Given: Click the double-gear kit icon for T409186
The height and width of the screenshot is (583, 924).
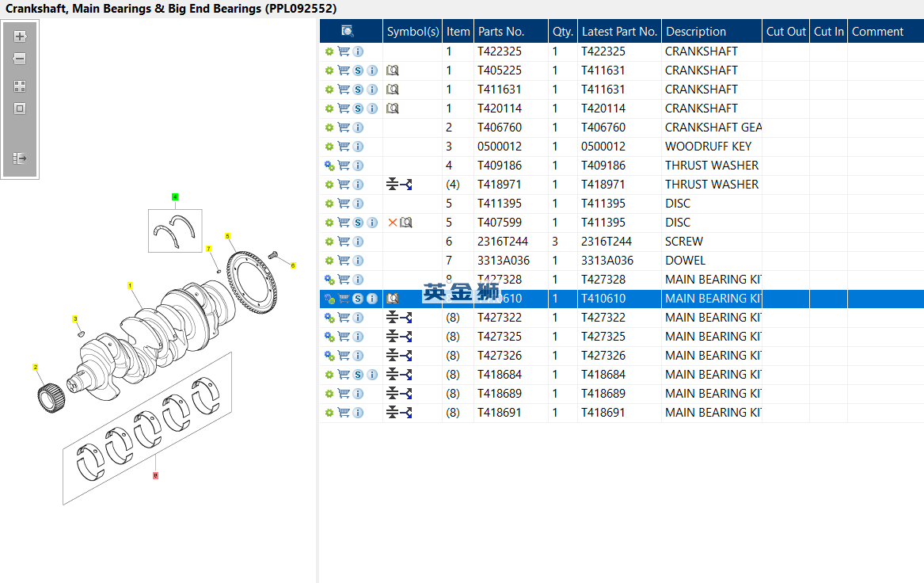Looking at the screenshot, I should (x=329, y=166).
